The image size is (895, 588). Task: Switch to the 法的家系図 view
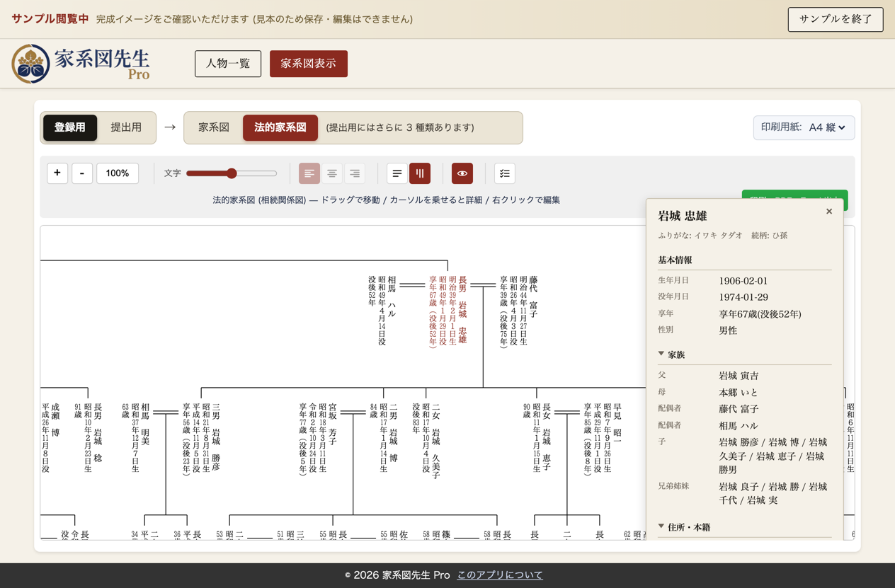(280, 127)
